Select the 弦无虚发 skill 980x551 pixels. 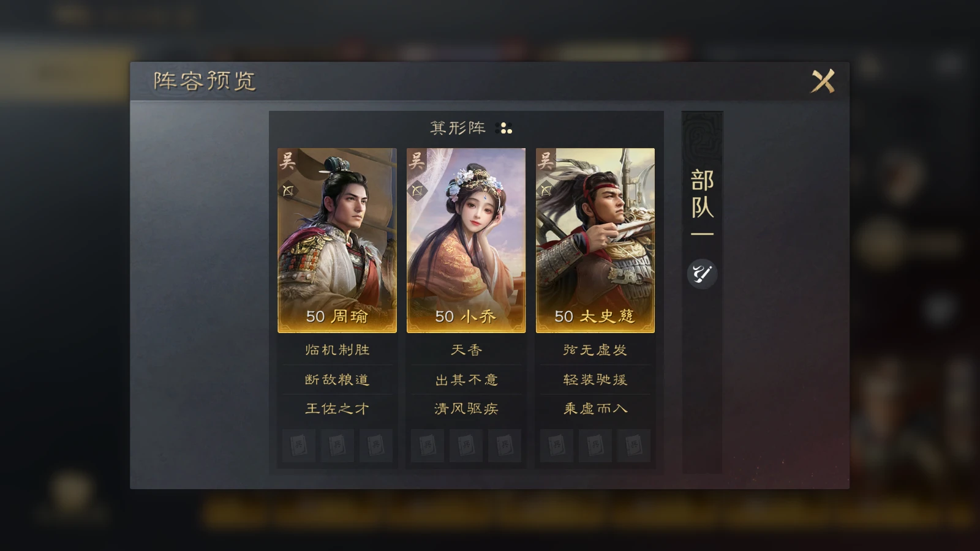tap(595, 350)
